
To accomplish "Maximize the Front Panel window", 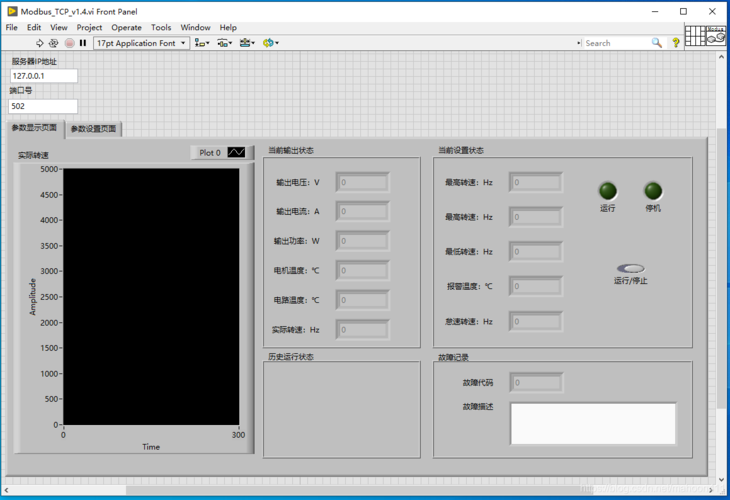I will 683,11.
